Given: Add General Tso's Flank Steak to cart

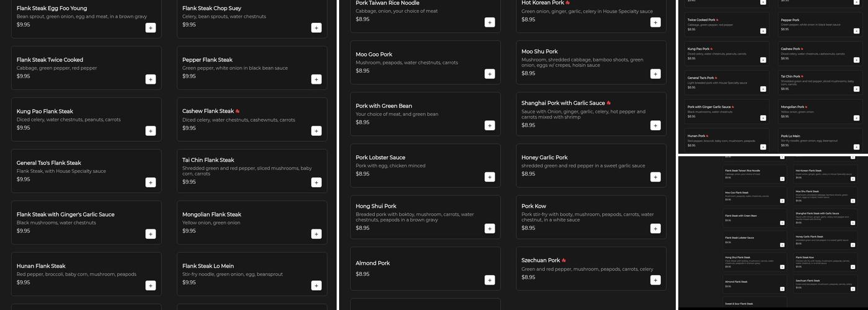Looking at the screenshot, I should pos(151,182).
